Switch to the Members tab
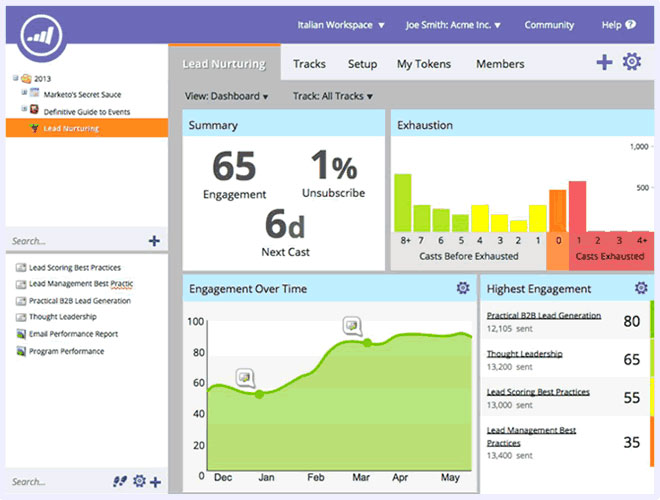This screenshot has width=660, height=500. pos(500,64)
